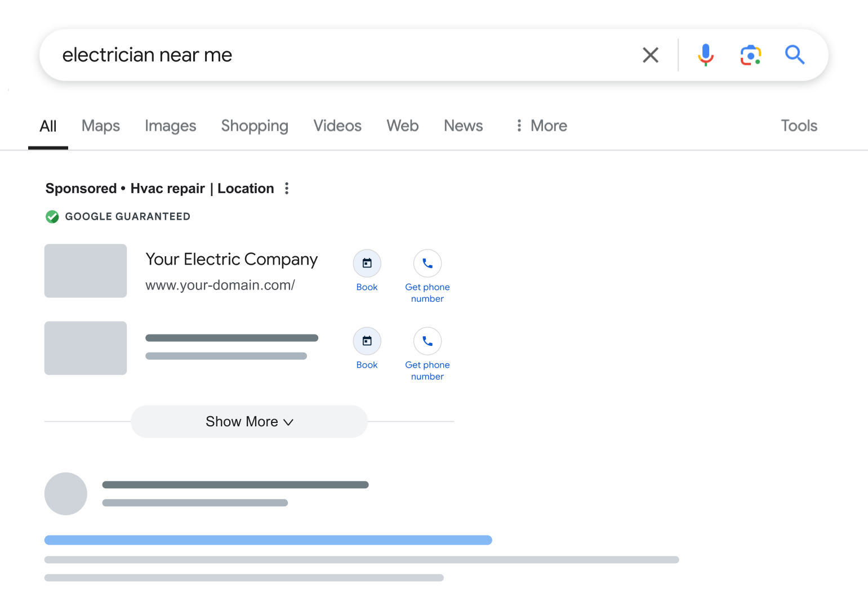
Task: Click Get phone number icon for Your Electric Company
Action: pos(428,263)
